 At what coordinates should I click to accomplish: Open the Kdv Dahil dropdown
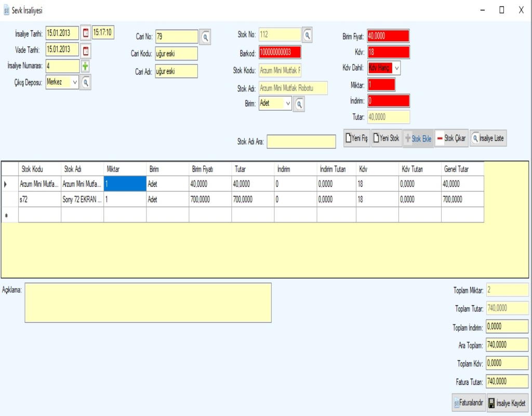coord(396,68)
